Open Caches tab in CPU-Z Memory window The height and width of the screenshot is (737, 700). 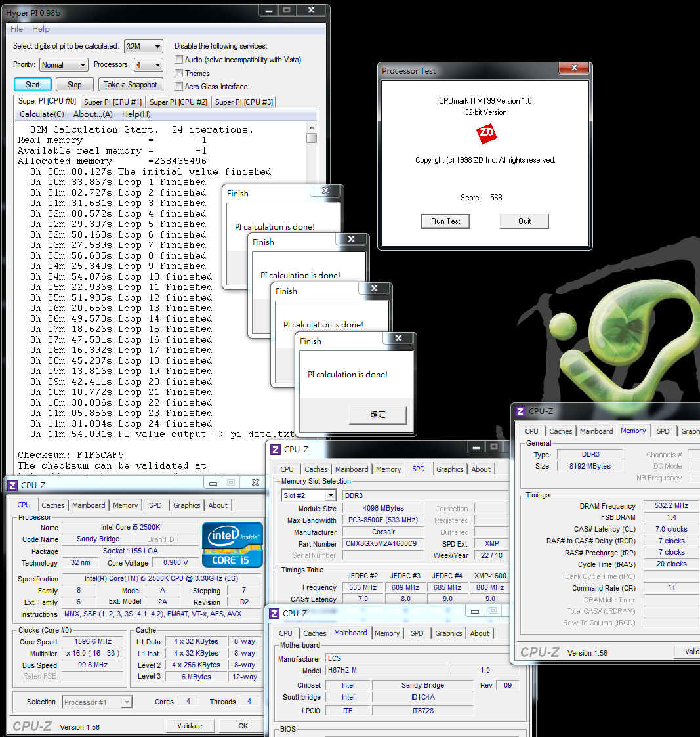click(561, 431)
